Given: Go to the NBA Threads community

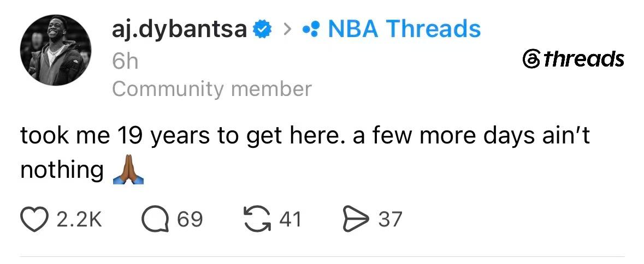Looking at the screenshot, I should [x=404, y=29].
